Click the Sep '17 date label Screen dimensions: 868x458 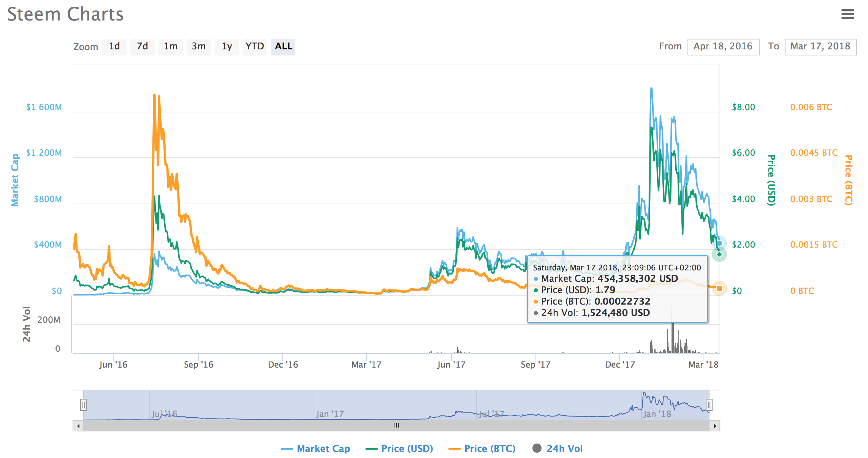(535, 365)
